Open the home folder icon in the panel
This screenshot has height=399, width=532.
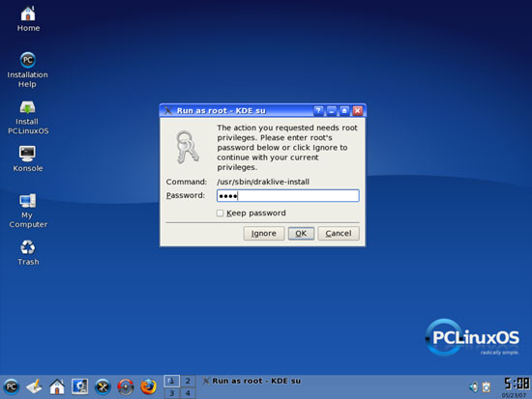point(57,386)
